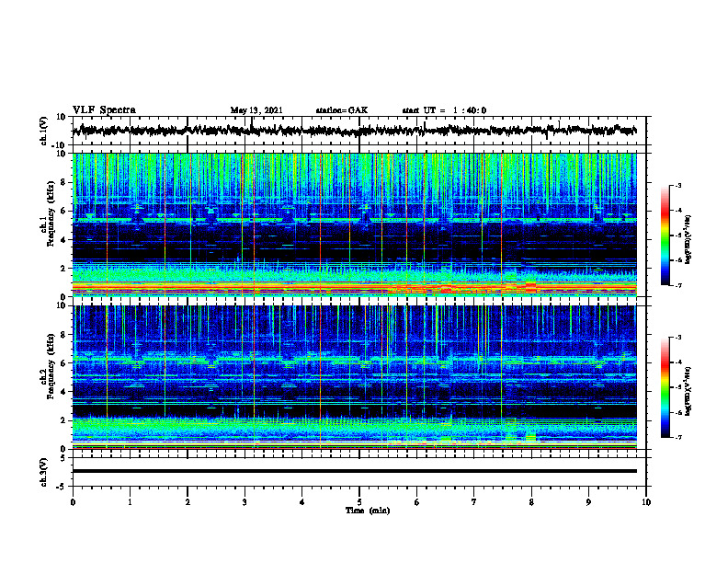This screenshot has width=728, height=563.
Task: Click time axis tick label "3"
Action: pos(245,502)
